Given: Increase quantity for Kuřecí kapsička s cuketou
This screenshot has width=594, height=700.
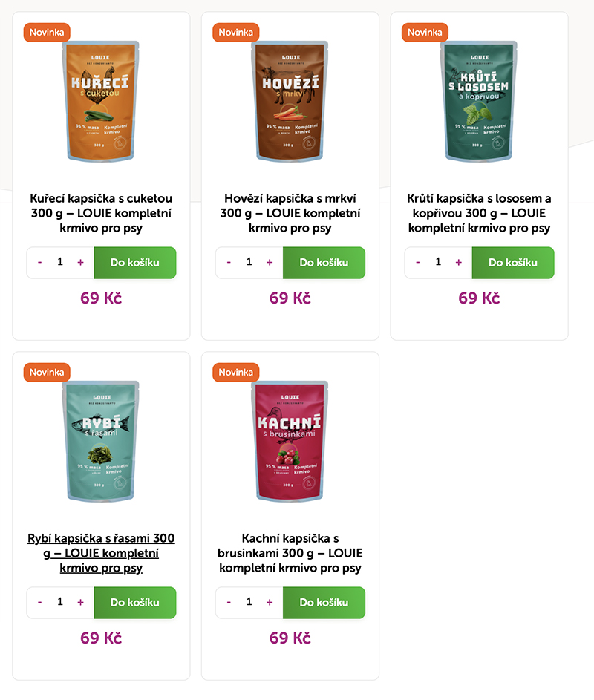Looking at the screenshot, I should [80, 263].
